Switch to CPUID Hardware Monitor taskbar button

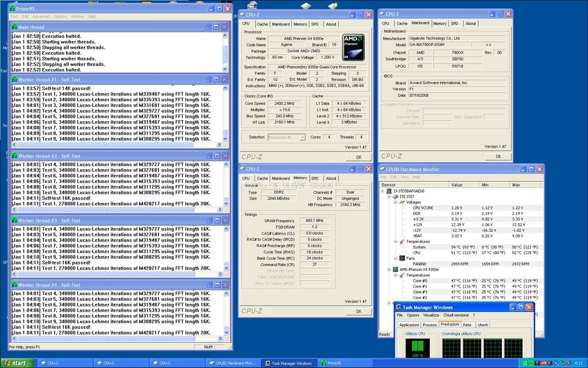point(233,363)
